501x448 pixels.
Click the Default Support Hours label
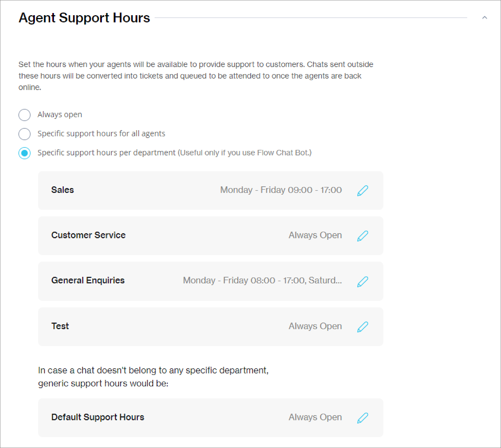point(98,417)
